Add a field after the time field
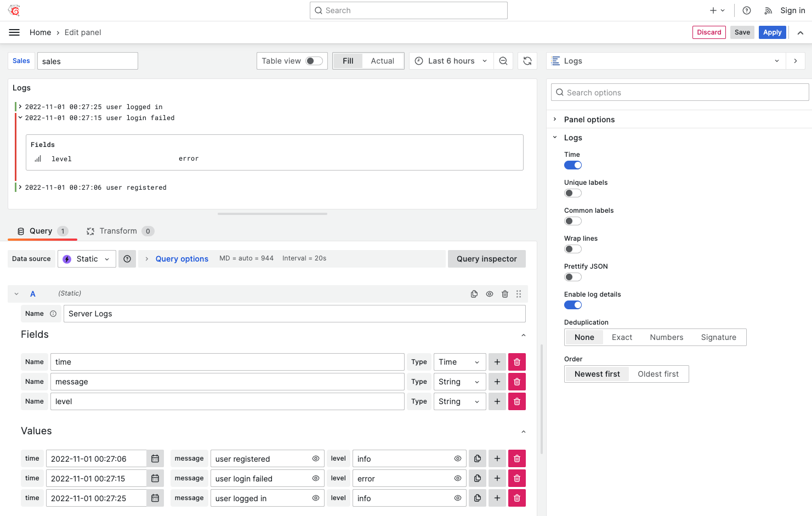The height and width of the screenshot is (516, 812). pyautogui.click(x=497, y=362)
